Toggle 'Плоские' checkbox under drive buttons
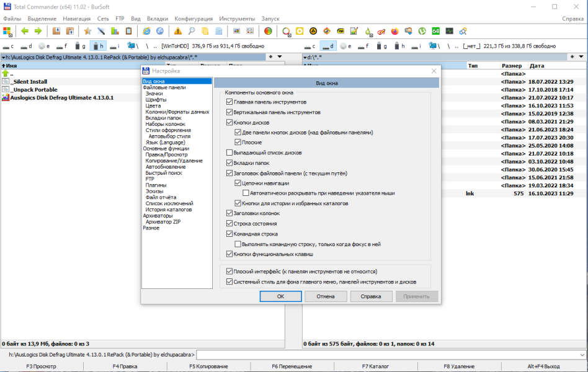The width and height of the screenshot is (588, 372). [x=238, y=143]
